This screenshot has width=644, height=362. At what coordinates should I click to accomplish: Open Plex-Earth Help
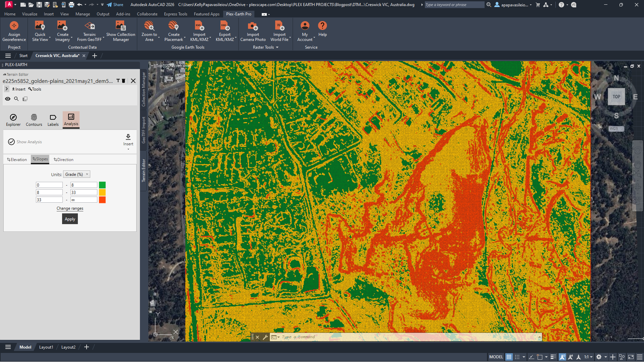tap(323, 29)
